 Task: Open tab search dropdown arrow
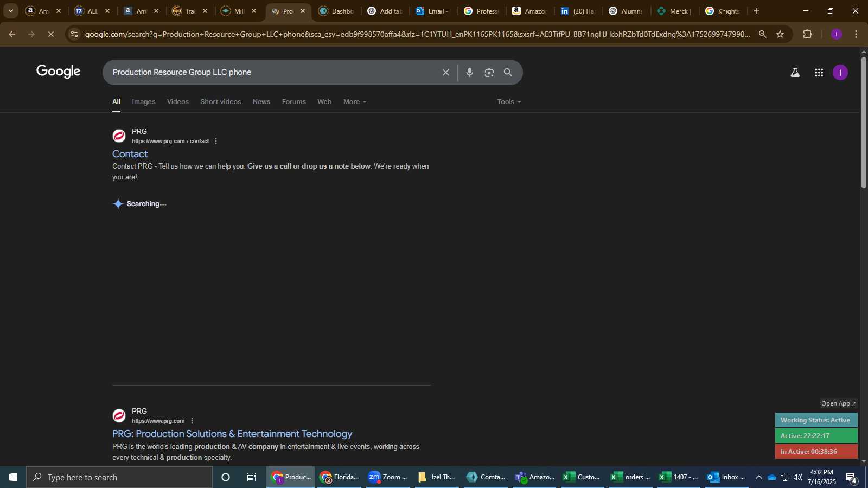tap(10, 11)
